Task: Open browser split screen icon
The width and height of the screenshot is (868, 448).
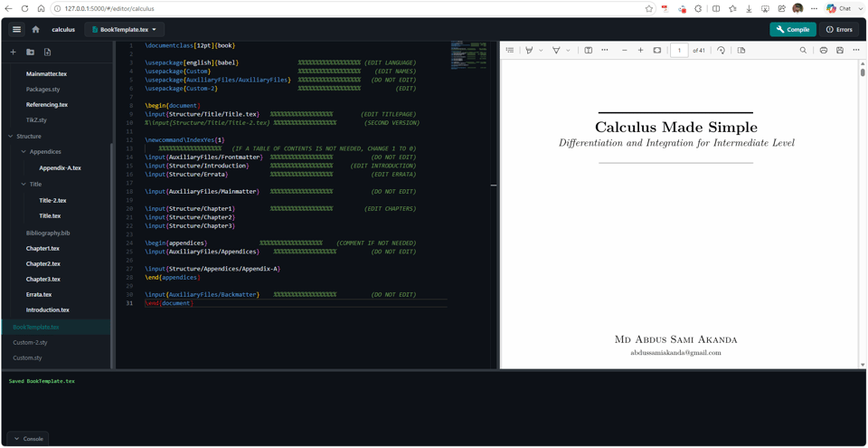Action: [x=716, y=9]
